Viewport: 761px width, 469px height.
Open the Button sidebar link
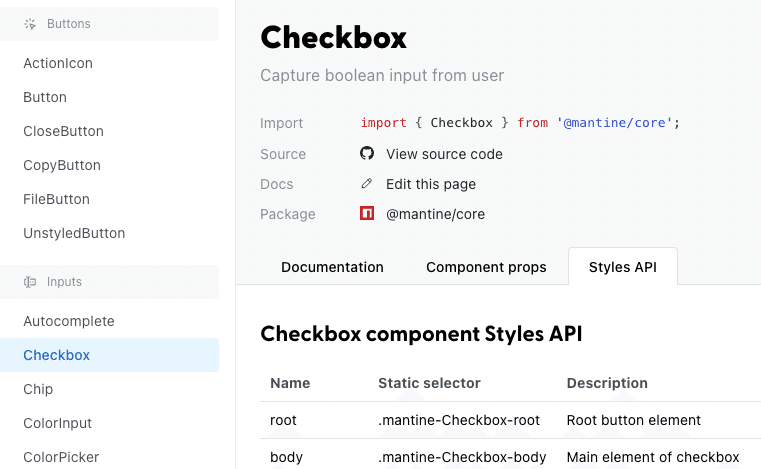point(45,97)
